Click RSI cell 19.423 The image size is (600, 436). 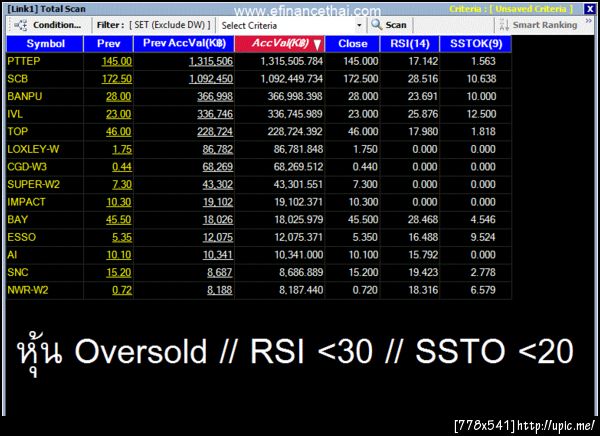click(x=423, y=273)
